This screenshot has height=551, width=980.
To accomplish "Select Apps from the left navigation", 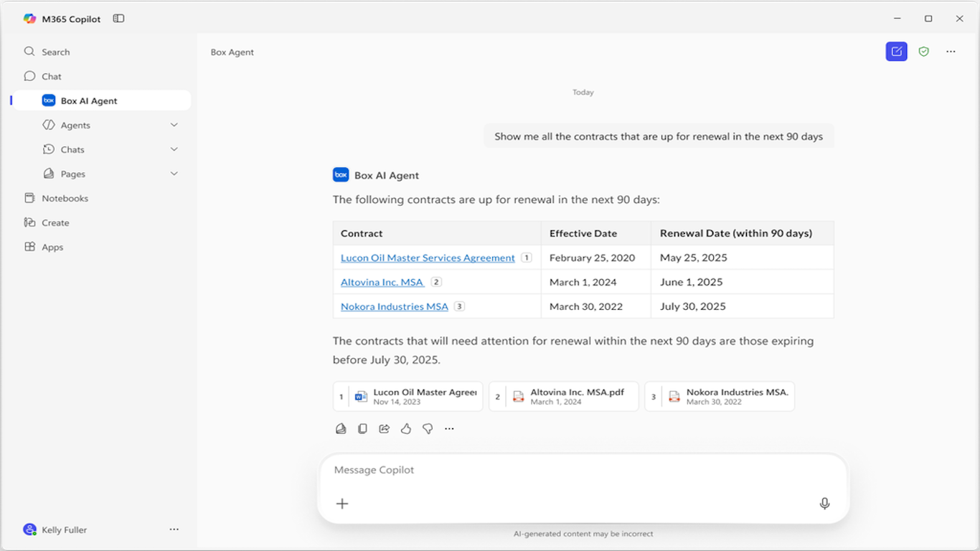I will point(52,247).
